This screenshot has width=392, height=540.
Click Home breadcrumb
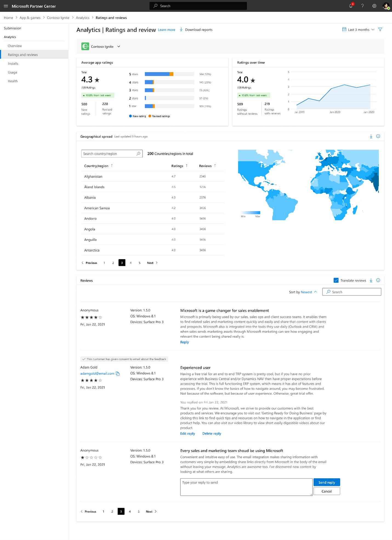(x=8, y=18)
